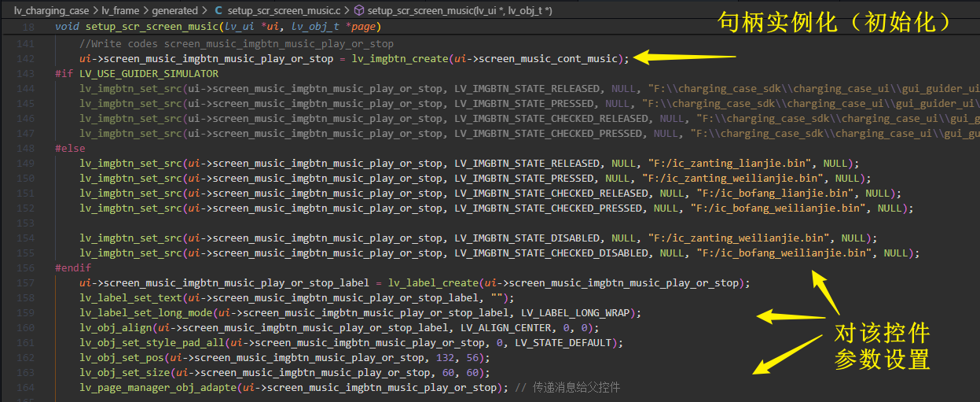The height and width of the screenshot is (402, 980).
Task: Click the C file icon in breadcrumbs
Action: coord(218,10)
